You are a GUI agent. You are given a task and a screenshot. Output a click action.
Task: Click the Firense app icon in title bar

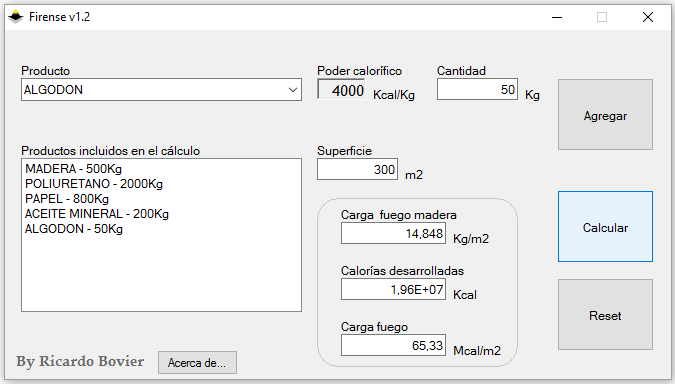click(x=15, y=17)
